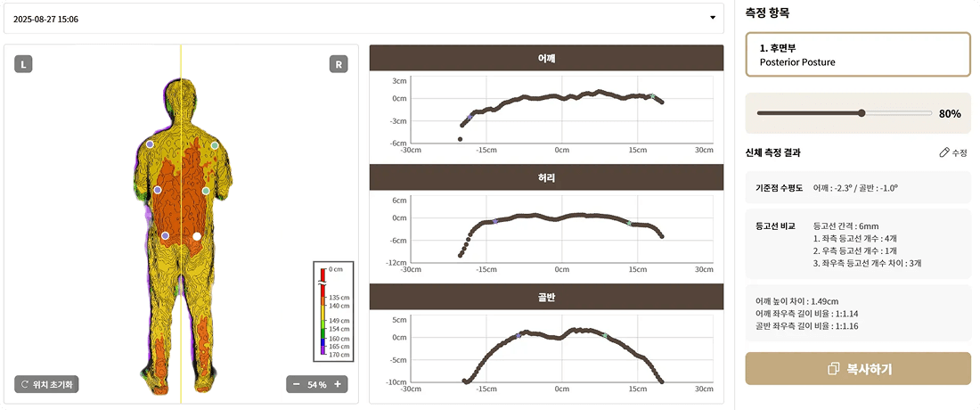This screenshot has width=980, height=410.
Task: Select the white right pelvis marker
Action: point(197,236)
